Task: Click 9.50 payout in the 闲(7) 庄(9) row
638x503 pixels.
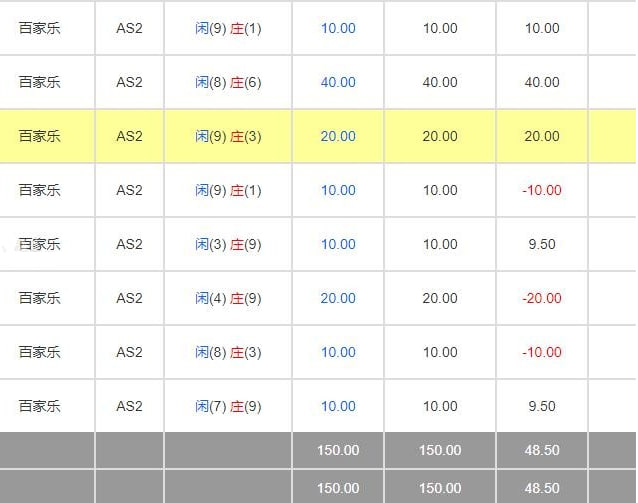Action: (x=542, y=406)
